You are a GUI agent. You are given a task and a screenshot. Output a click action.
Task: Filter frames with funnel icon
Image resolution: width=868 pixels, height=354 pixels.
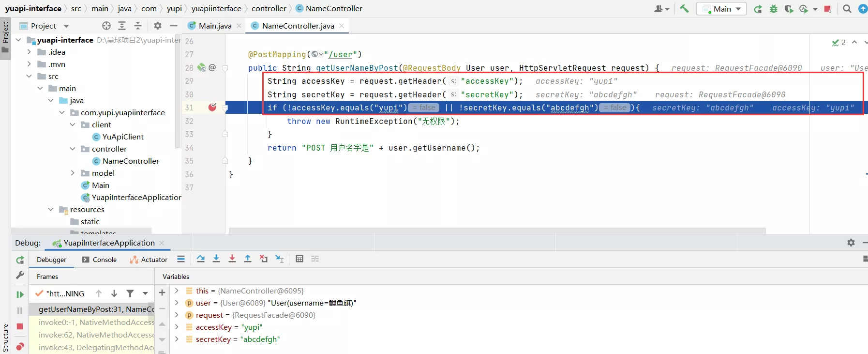(x=130, y=293)
